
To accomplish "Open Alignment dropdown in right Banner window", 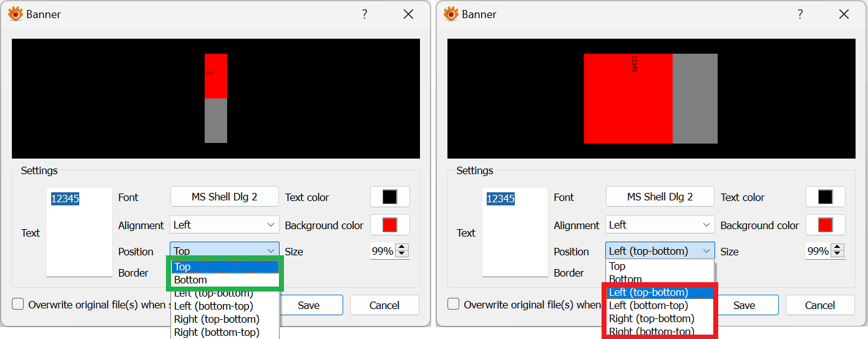I will (x=660, y=225).
